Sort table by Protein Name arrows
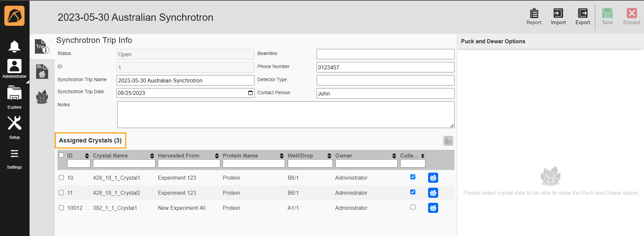 click(x=282, y=156)
